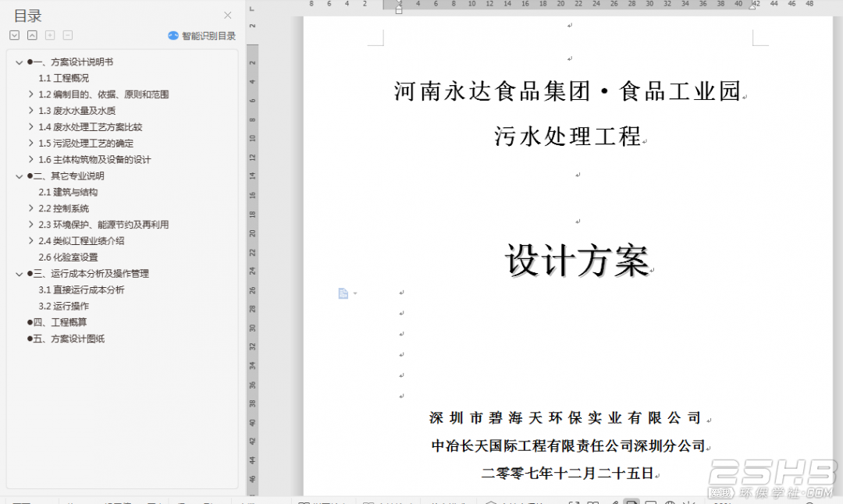Select outline entry 2.6 化验室设置

(68, 257)
